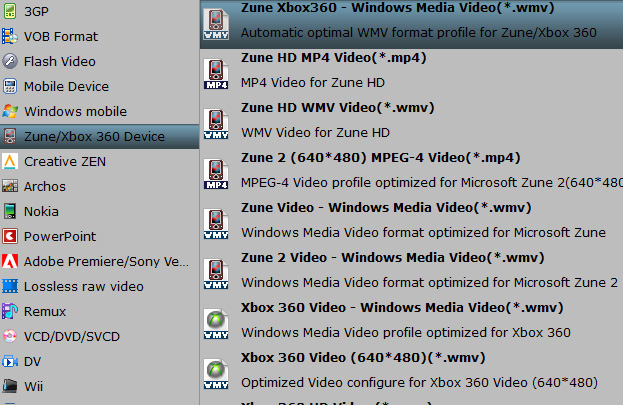Select Zune 2 Video - Windows Media Video
623x405 pixels.
point(411,274)
